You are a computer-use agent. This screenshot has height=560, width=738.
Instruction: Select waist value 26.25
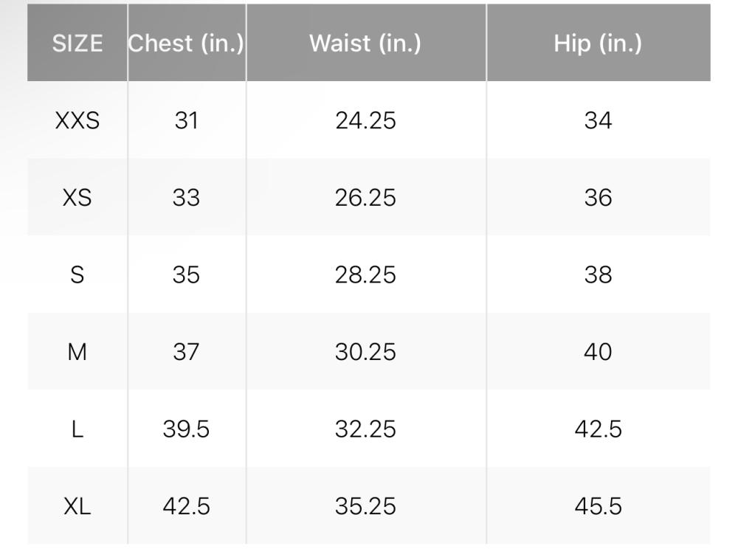365,198
